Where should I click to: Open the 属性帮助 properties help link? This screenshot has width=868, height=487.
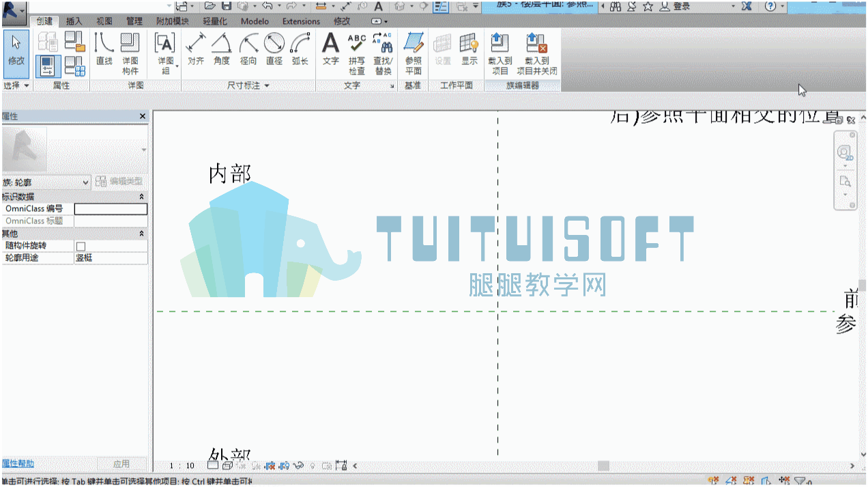17,464
